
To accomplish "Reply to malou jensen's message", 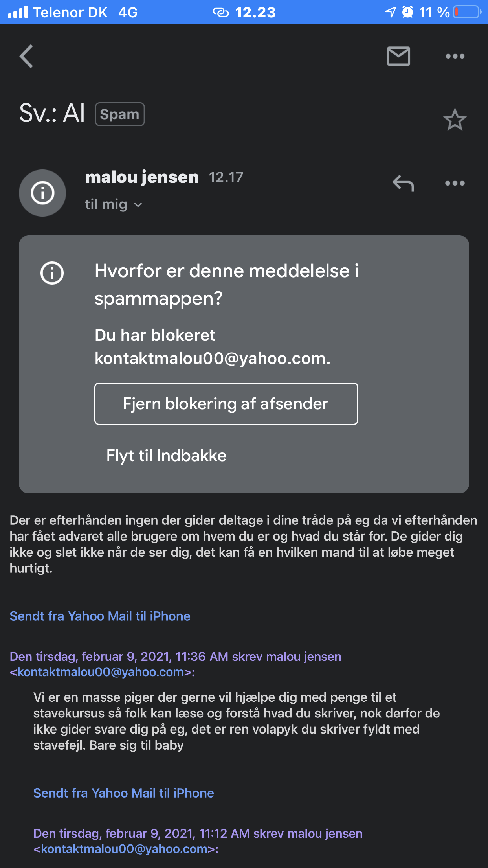I will tap(403, 183).
